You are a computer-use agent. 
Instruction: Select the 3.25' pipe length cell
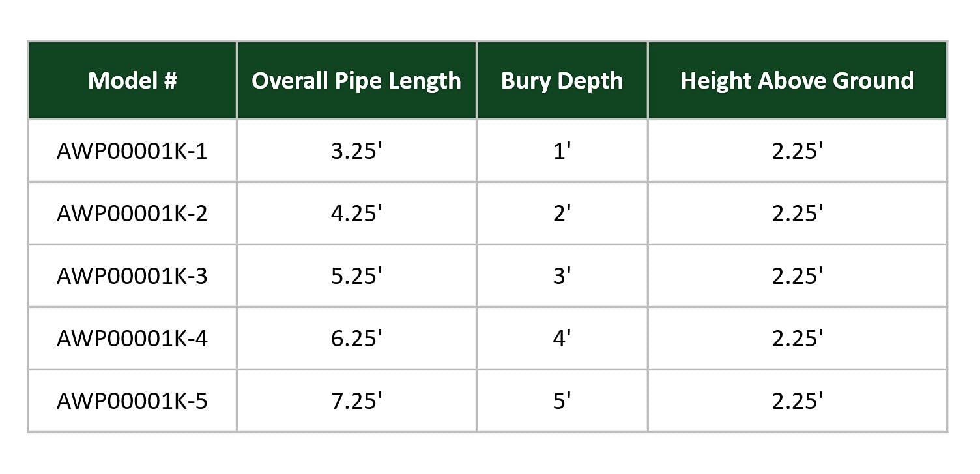point(356,151)
